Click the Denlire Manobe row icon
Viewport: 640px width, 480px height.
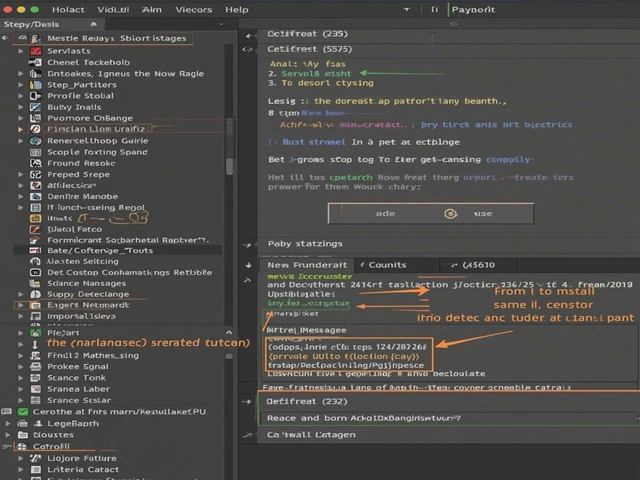pos(36,196)
